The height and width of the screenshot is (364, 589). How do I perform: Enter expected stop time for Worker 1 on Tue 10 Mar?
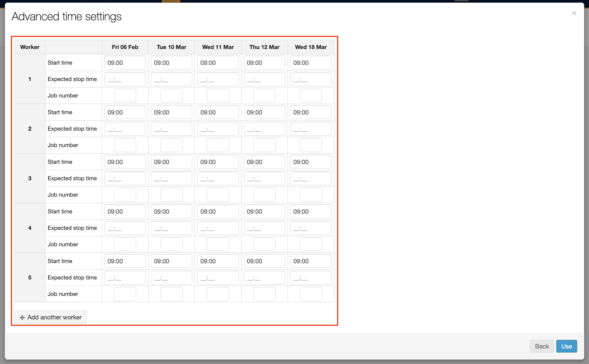pos(171,79)
